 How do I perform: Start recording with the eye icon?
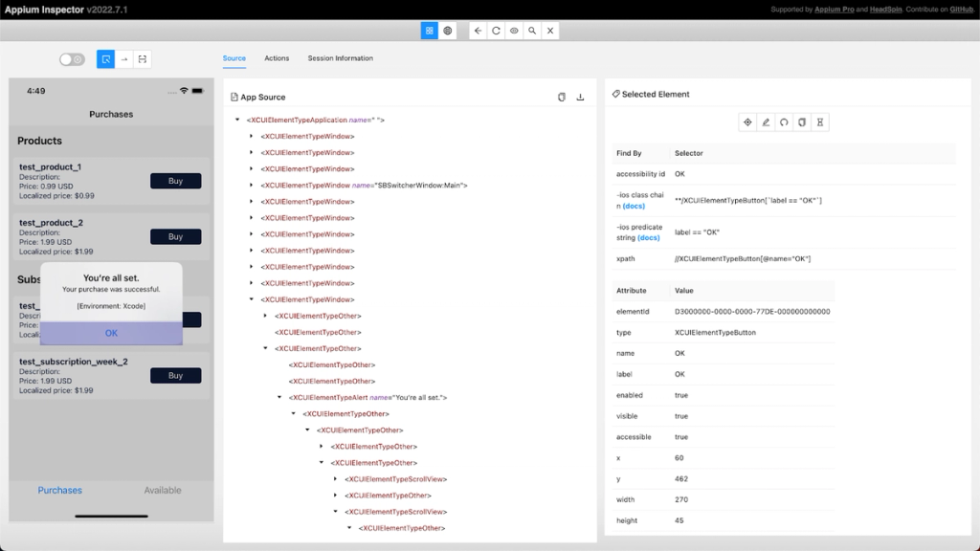[x=514, y=31]
